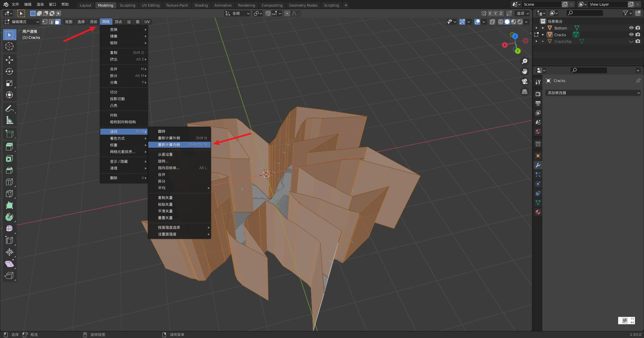Select the Cursor tool in the left toolbar
This screenshot has height=338, width=644.
9,46
